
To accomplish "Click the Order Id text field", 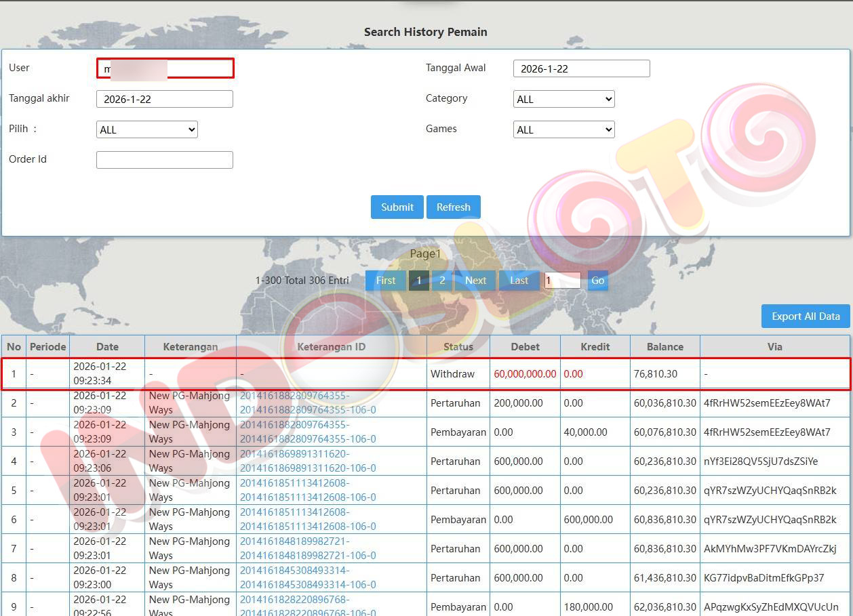I will point(165,160).
